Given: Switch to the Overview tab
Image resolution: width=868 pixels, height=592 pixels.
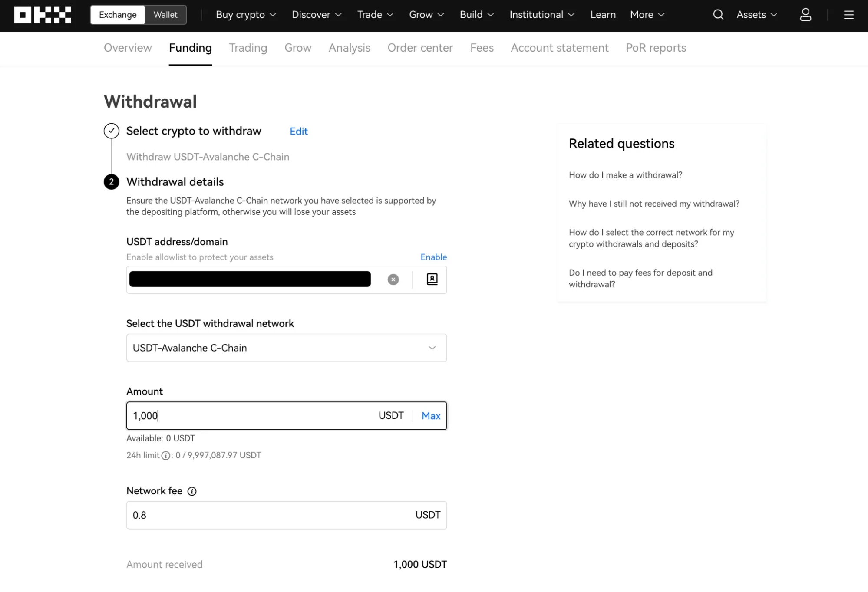Looking at the screenshot, I should click(x=128, y=48).
